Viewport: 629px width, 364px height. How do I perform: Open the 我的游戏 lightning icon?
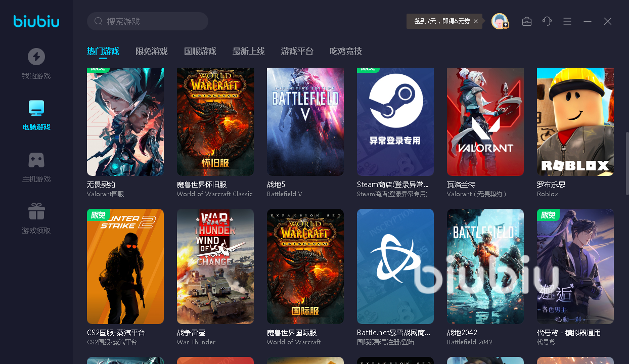pyautogui.click(x=36, y=57)
